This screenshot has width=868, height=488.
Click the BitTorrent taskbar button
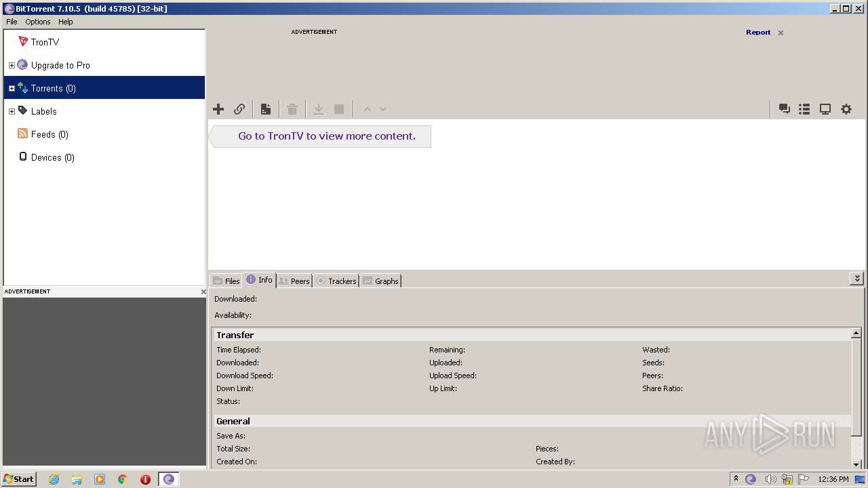click(169, 479)
